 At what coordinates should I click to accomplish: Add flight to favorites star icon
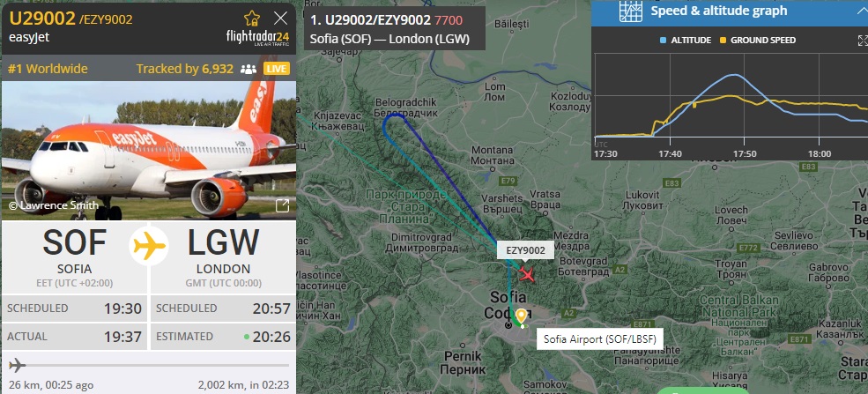(x=252, y=19)
